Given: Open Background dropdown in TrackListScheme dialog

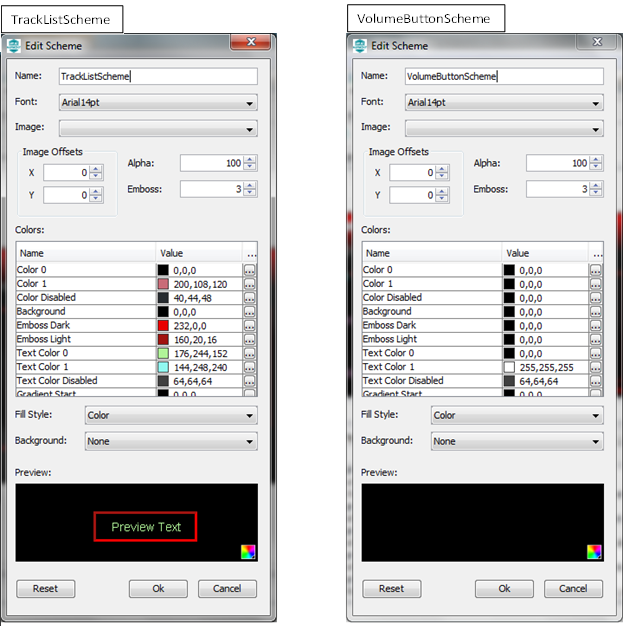Looking at the screenshot, I should [x=249, y=441].
